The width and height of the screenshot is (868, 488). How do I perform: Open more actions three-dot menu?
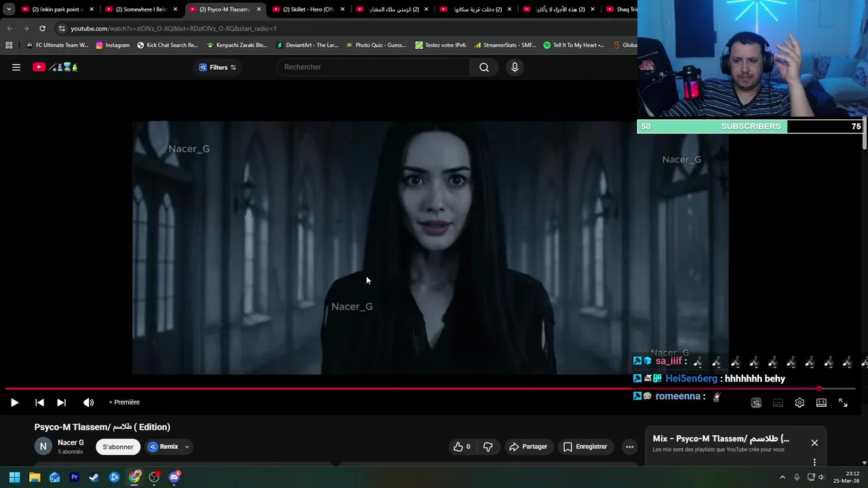click(629, 447)
